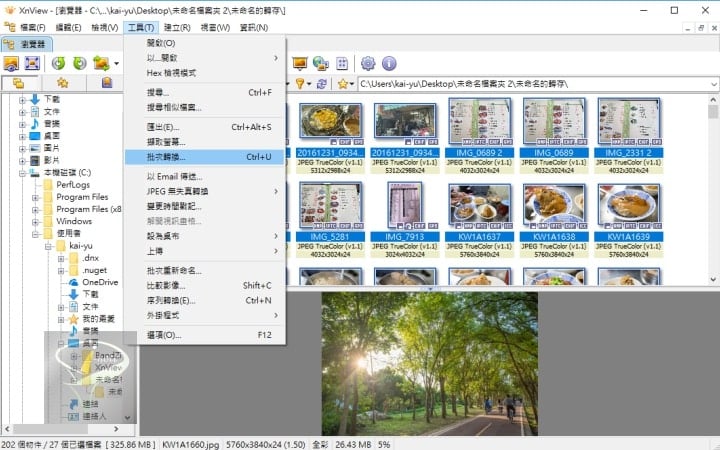Open the 資訊(N) menu

click(x=254, y=28)
